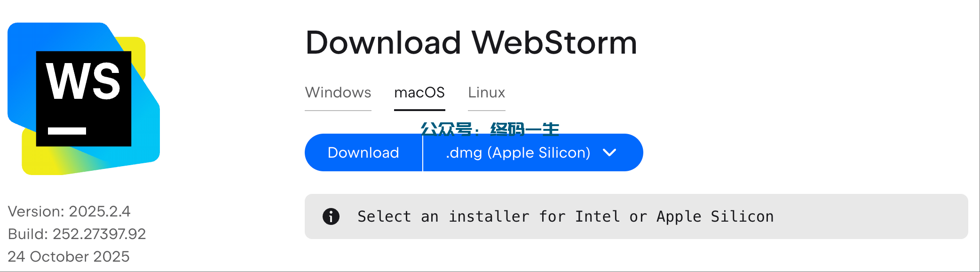Open the Linux tab
The height and width of the screenshot is (272, 980).
click(486, 92)
